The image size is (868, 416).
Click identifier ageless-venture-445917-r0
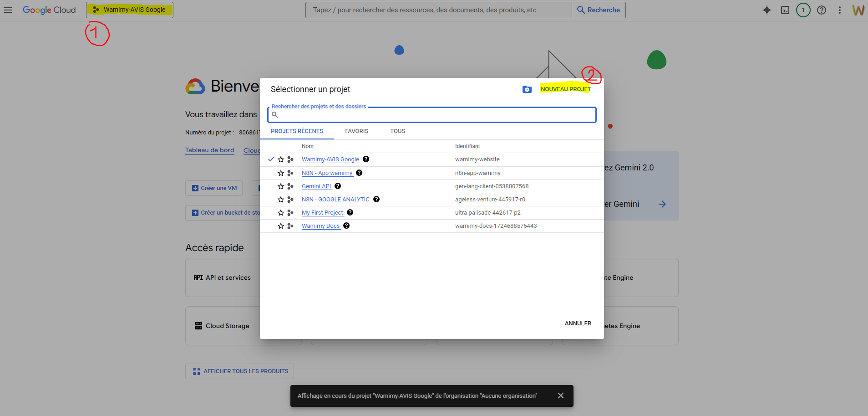490,200
